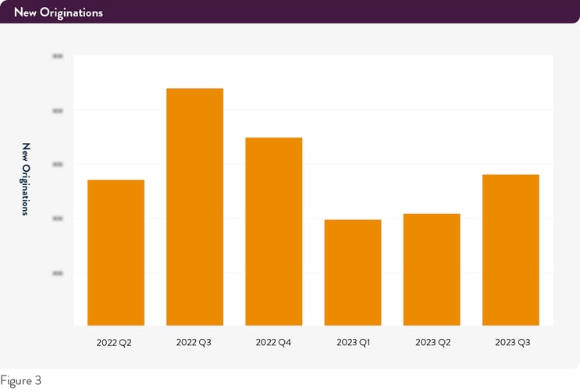The height and width of the screenshot is (392, 580).
Task: Click the 2022 Q4 bar
Action: click(274, 231)
